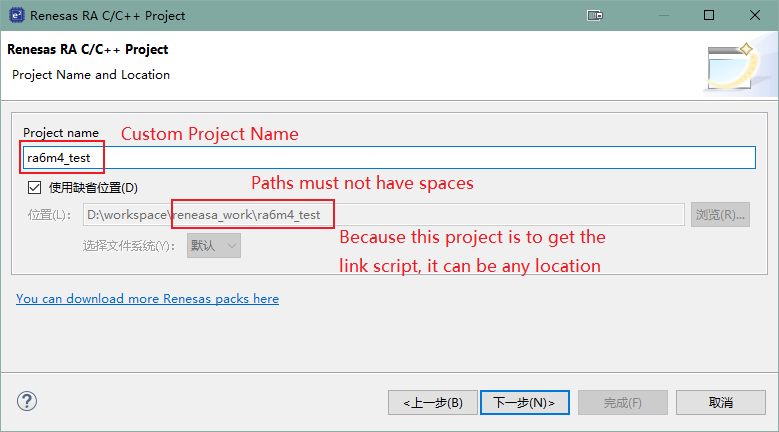Open the Renesas packs download link
Screen dimensions: 779x432
click(147, 299)
